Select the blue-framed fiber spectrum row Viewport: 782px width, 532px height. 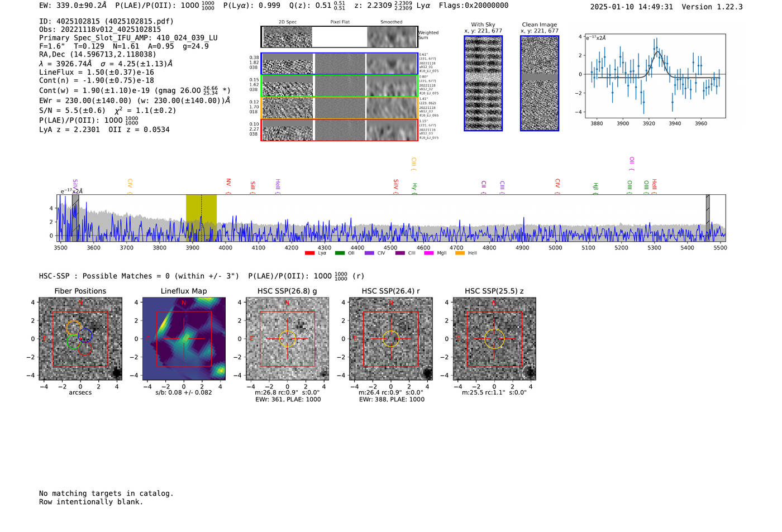(339, 64)
